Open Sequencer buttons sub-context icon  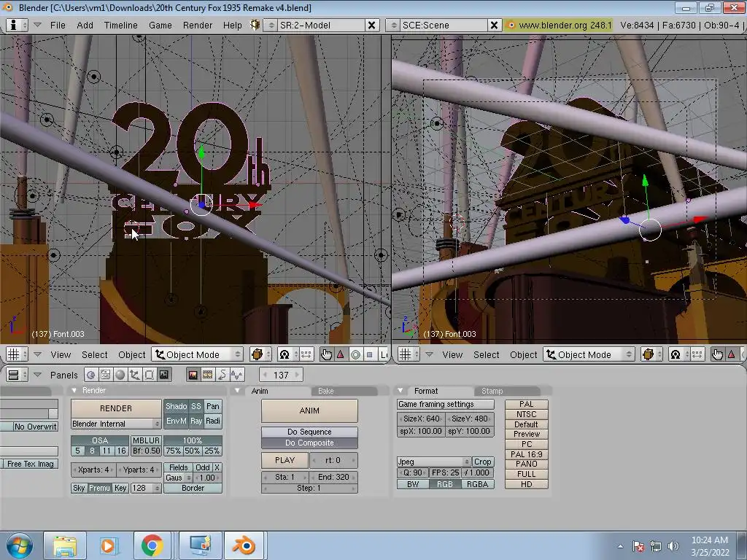point(208,375)
